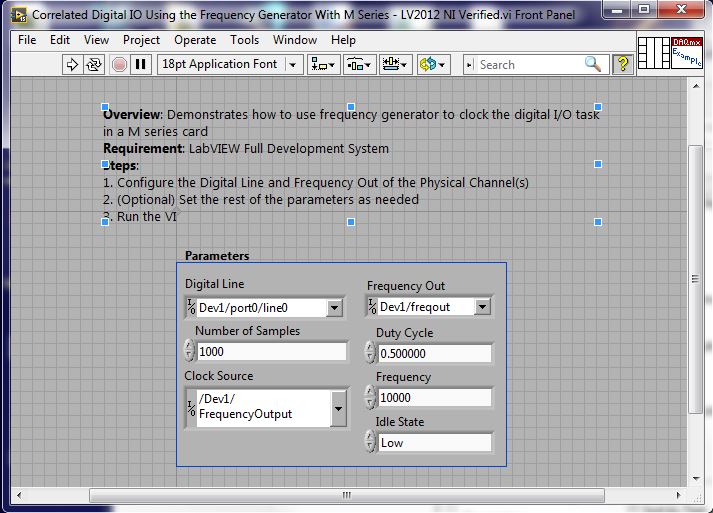The width and height of the screenshot is (713, 513).
Task: Click the I/O icon of Frequency Out control
Action: pos(372,307)
